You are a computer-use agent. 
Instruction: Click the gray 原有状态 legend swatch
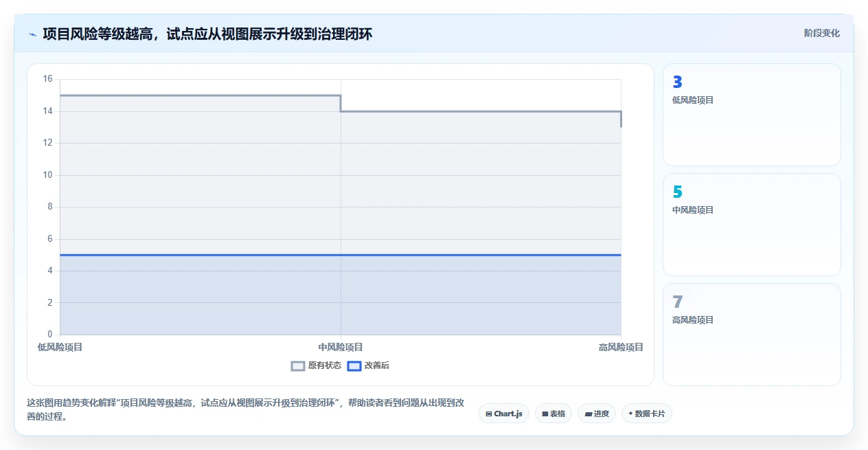(298, 365)
